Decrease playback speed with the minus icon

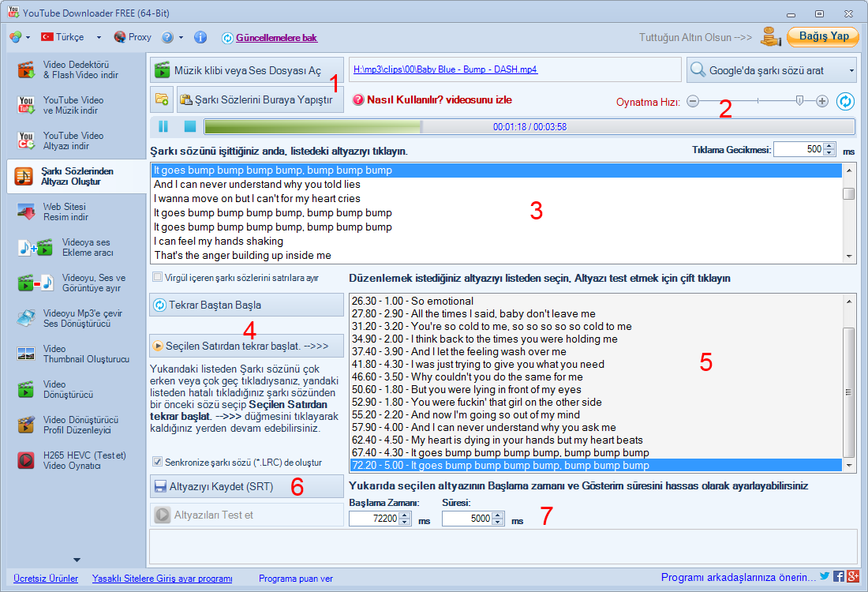pos(692,101)
